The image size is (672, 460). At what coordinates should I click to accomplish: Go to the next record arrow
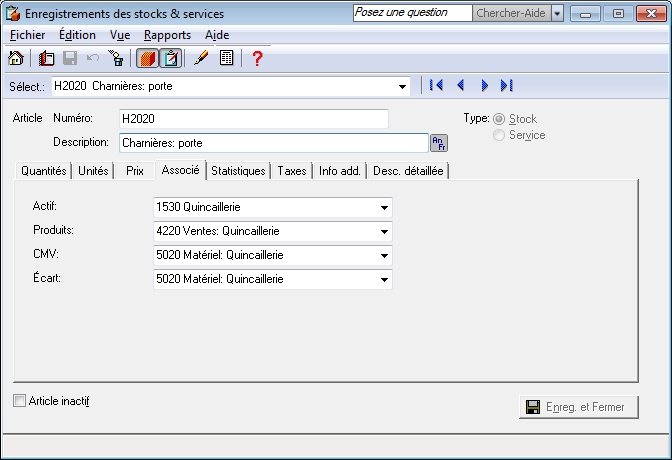(x=484, y=86)
